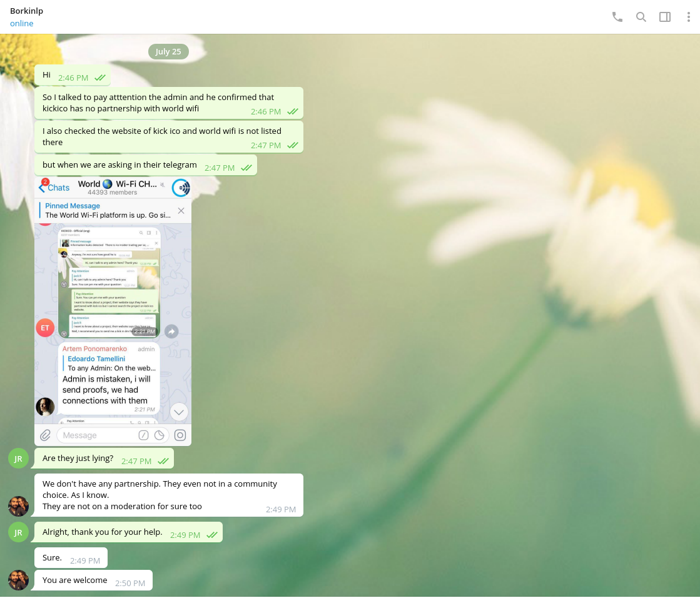Select "You are welcome" message
The height and width of the screenshot is (598, 700).
click(93, 580)
